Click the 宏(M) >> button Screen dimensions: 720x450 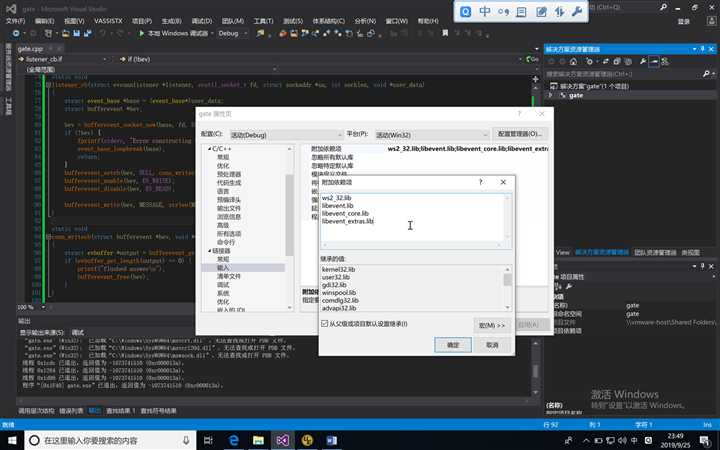coord(492,325)
